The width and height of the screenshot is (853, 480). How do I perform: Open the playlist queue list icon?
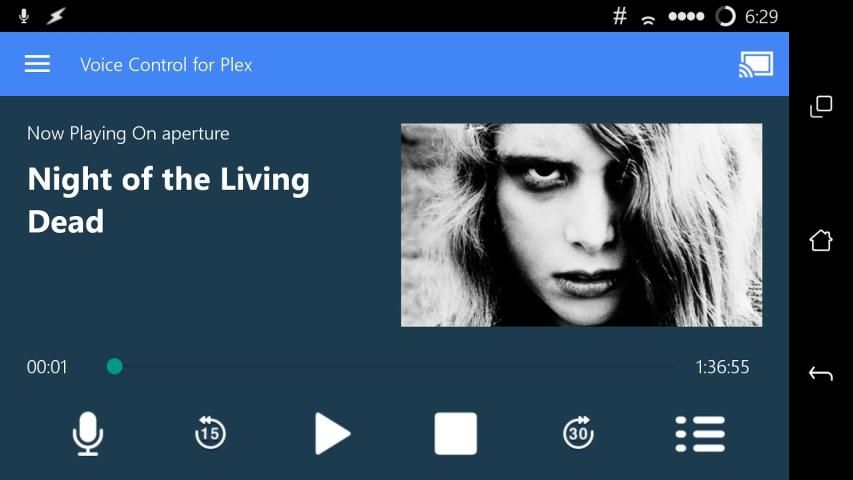(x=700, y=434)
